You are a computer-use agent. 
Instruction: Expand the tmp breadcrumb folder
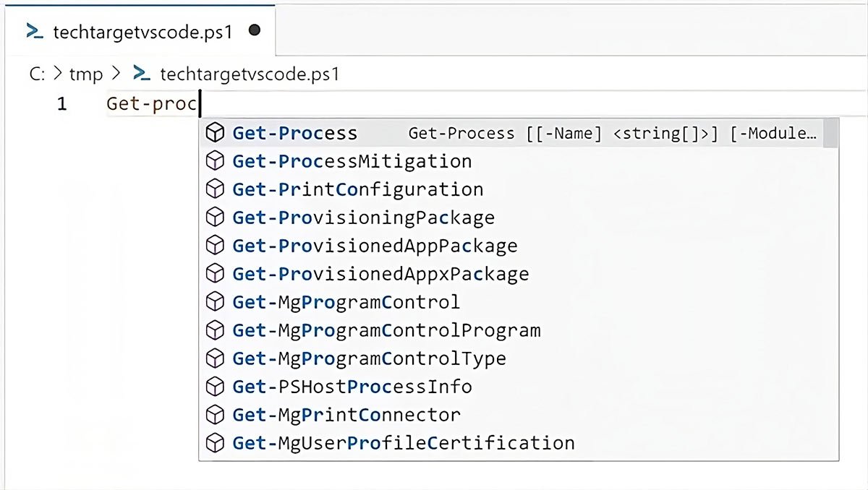(x=85, y=74)
